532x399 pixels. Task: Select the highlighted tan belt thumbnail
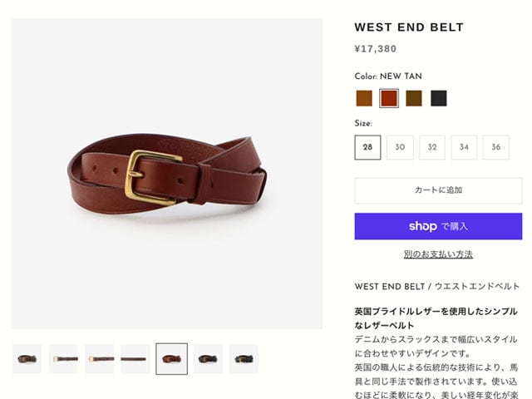172,359
